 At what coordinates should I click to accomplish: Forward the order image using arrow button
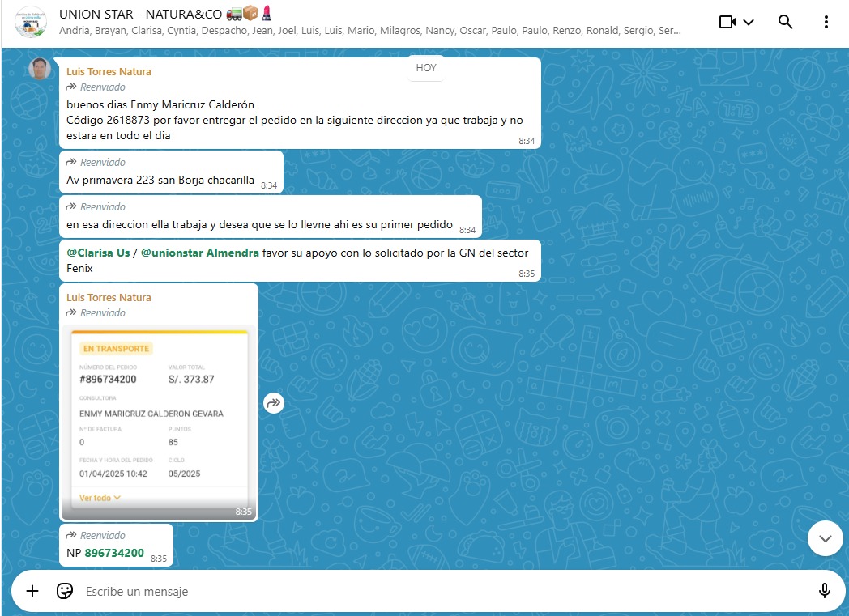click(x=274, y=402)
